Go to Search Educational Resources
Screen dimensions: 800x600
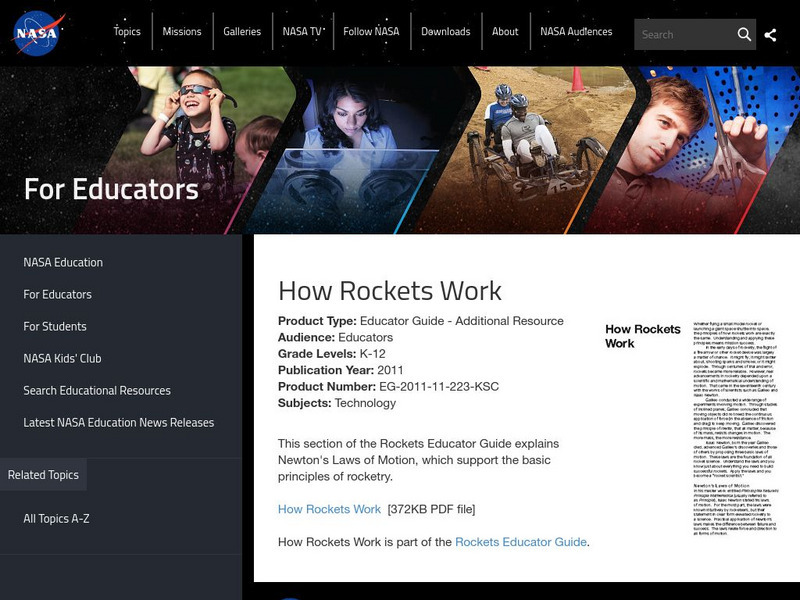[x=97, y=390]
